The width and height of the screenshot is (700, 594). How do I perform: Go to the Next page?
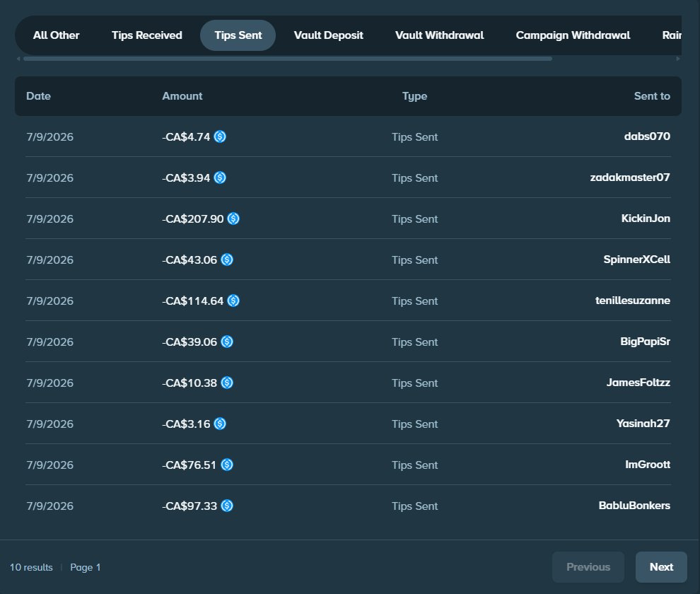(661, 566)
